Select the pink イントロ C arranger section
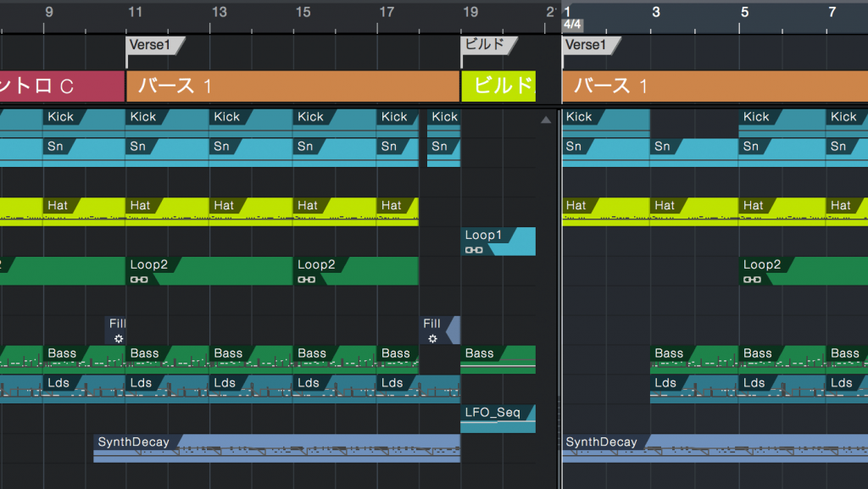The image size is (868, 489). tap(61, 86)
